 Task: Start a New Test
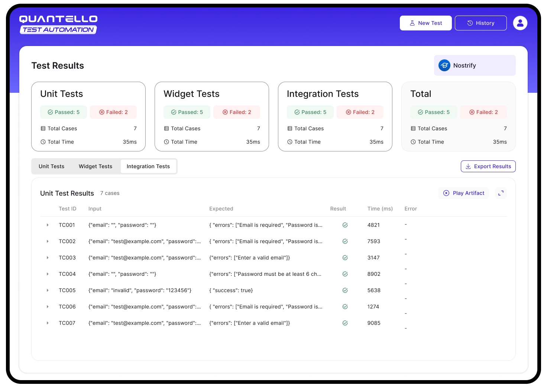click(426, 23)
